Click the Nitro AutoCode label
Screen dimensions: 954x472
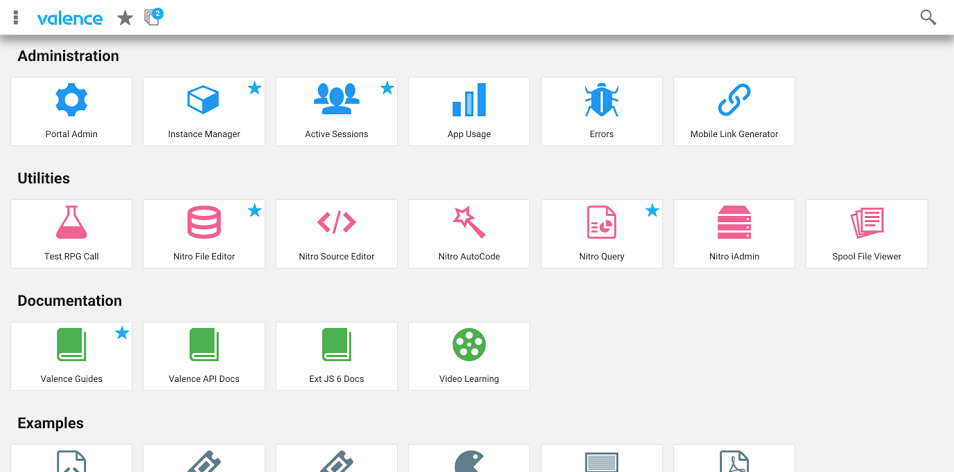469,257
